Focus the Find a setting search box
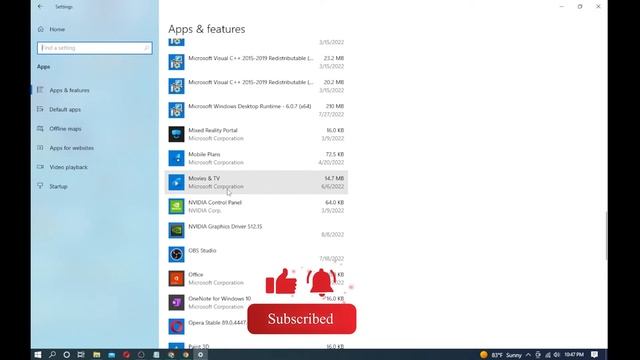The height and width of the screenshot is (360, 640). [x=95, y=48]
